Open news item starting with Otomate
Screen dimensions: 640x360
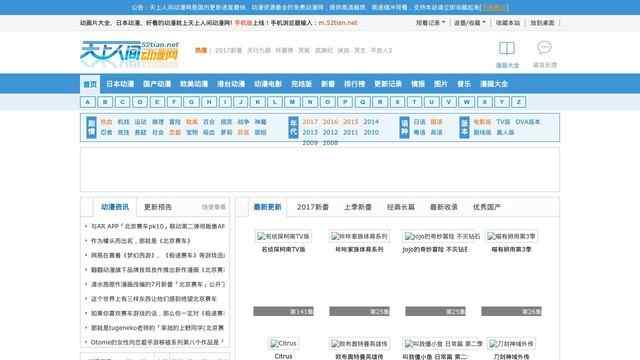click(157, 342)
